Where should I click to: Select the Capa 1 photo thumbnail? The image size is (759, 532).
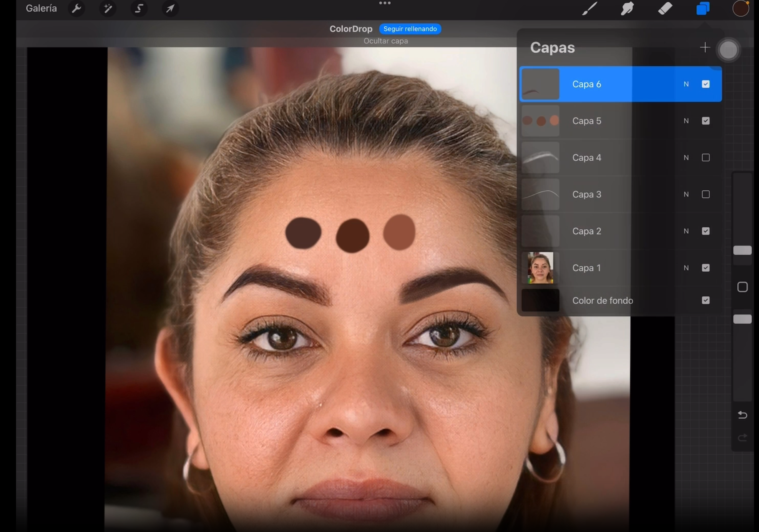540,268
